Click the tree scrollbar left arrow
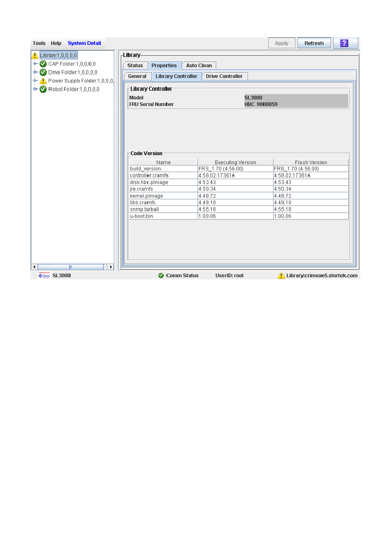This screenshot has height=536, width=392. tap(35, 267)
